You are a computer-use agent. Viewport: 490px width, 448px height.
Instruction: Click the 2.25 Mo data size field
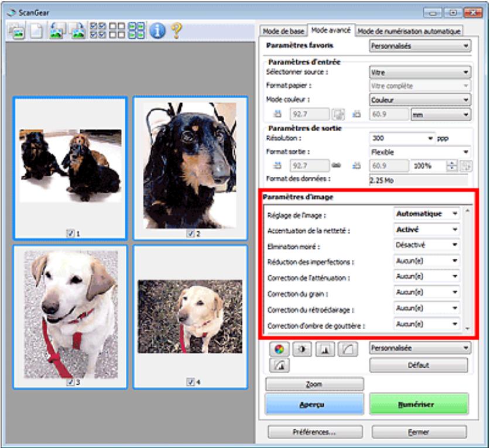point(419,180)
